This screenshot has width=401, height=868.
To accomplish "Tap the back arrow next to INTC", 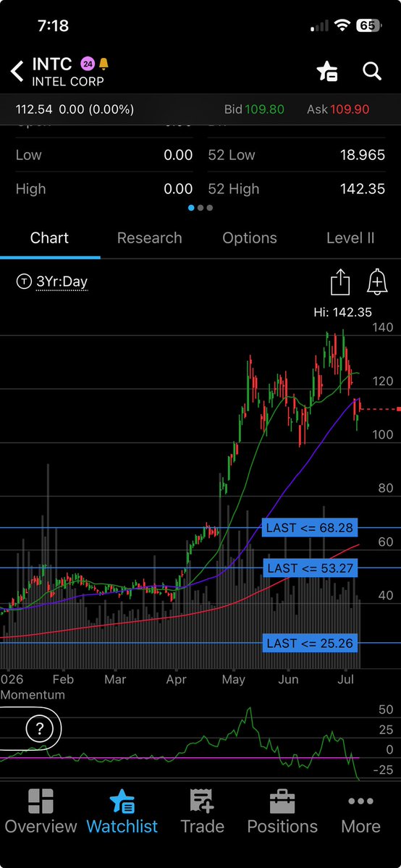I will (x=17, y=72).
